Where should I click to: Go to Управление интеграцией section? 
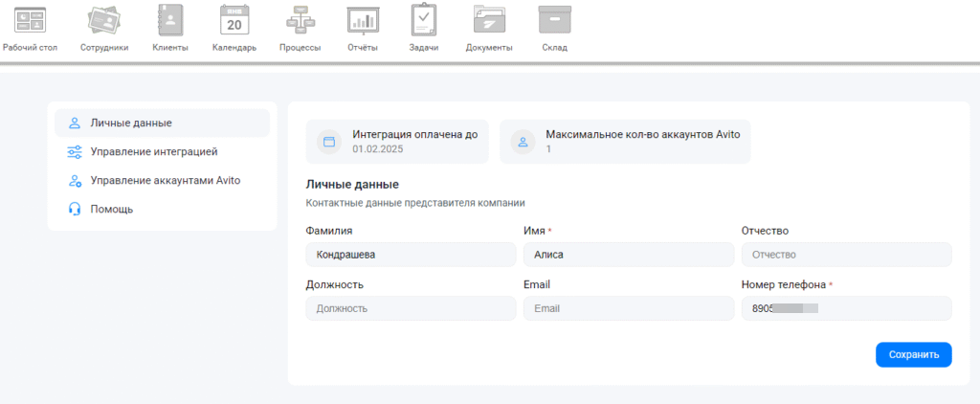tap(154, 152)
